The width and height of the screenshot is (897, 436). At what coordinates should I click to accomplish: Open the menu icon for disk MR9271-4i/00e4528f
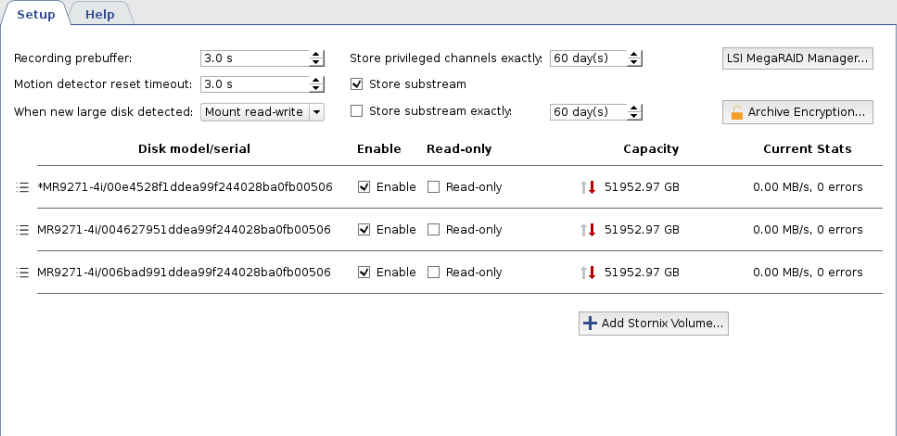click(23, 187)
